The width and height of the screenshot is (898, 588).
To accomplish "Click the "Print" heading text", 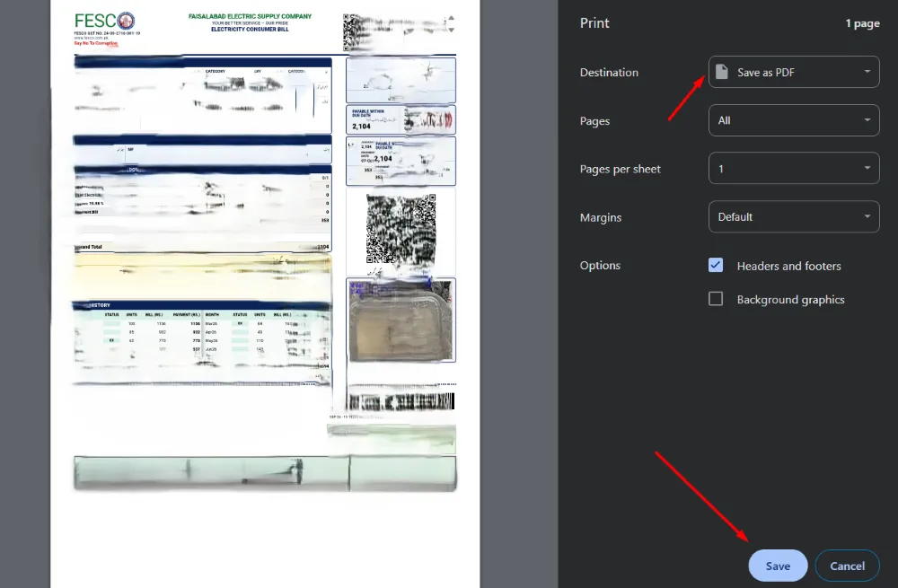I will pos(594,23).
